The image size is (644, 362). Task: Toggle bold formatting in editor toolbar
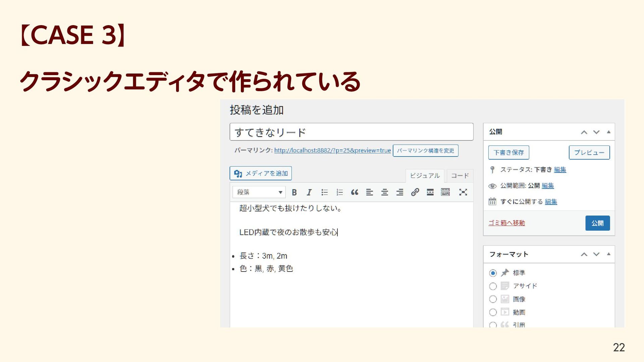(294, 192)
